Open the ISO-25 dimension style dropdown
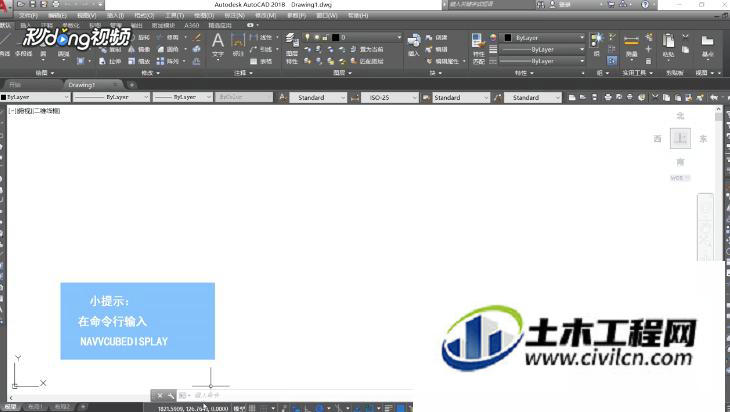 click(390, 97)
